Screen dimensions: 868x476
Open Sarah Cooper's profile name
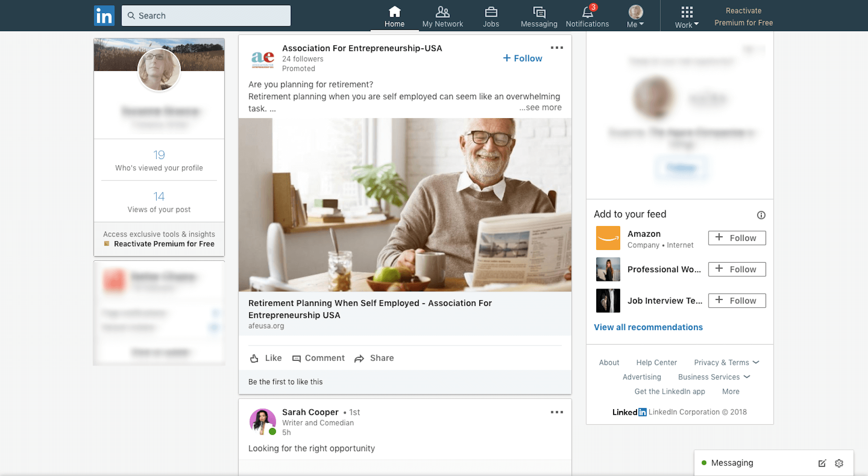(310, 412)
